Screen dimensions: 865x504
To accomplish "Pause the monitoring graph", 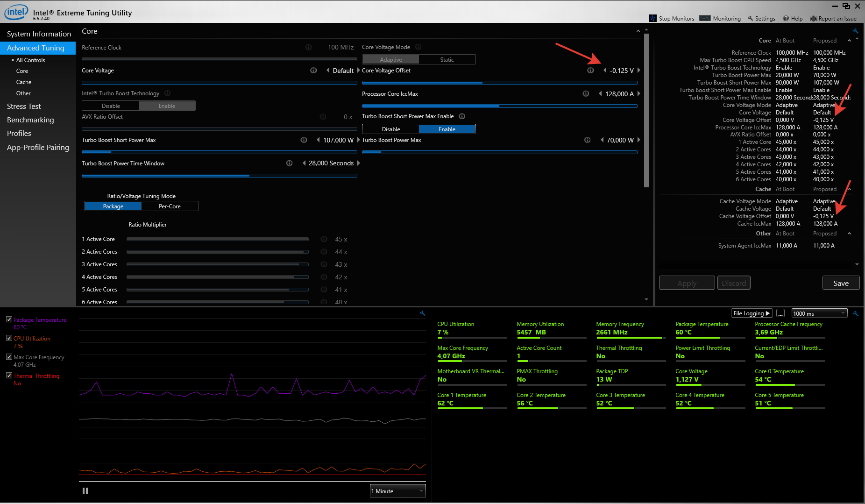I will (x=85, y=491).
